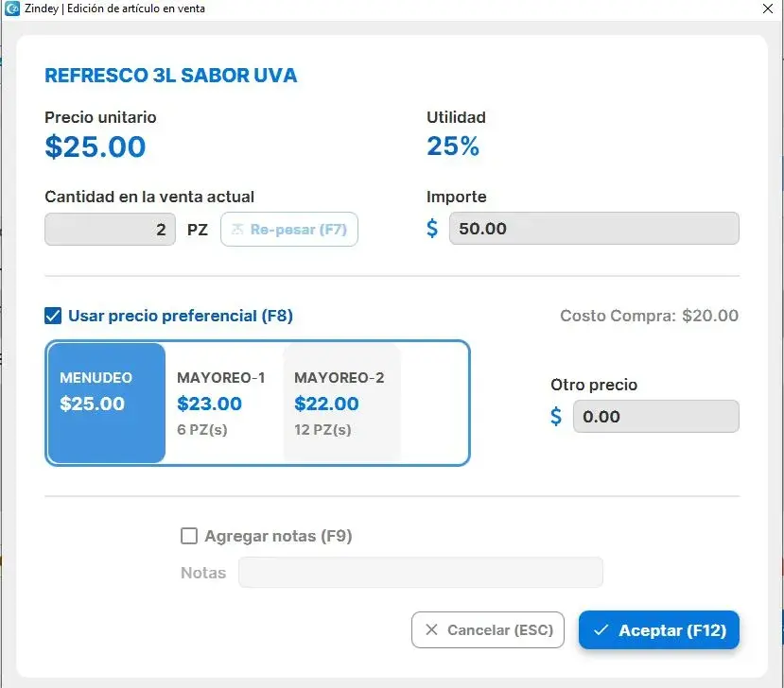
Task: Click the dollar sign icon beside Importe
Action: [432, 229]
